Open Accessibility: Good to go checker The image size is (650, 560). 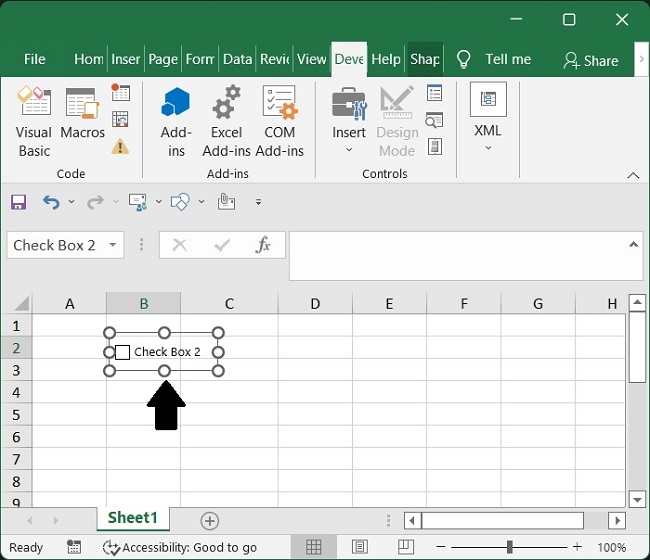tap(179, 548)
